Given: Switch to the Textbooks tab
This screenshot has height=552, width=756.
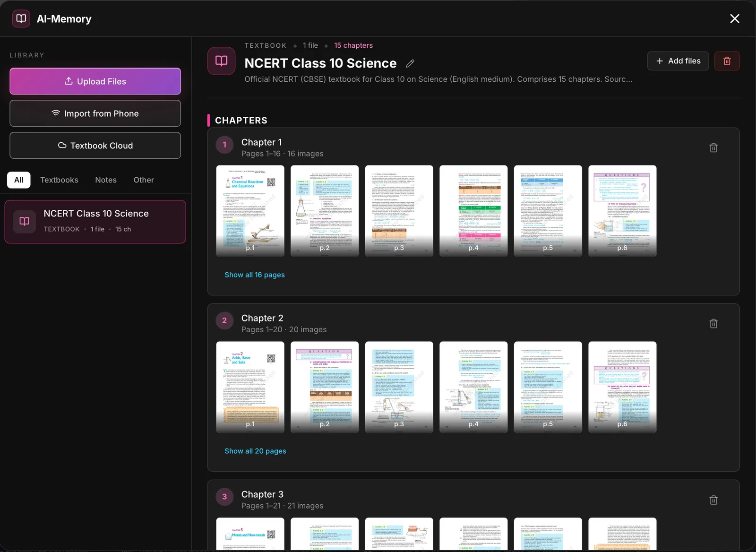Looking at the screenshot, I should point(59,180).
